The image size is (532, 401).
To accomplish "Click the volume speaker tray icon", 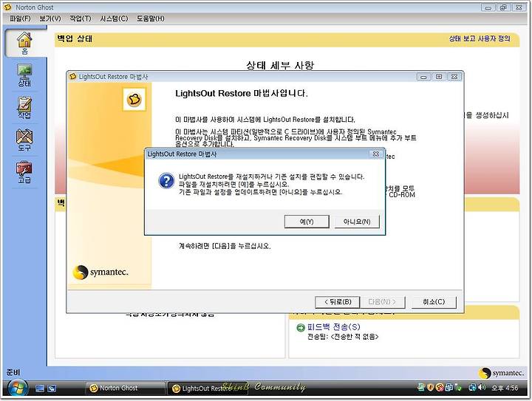I will point(482,387).
